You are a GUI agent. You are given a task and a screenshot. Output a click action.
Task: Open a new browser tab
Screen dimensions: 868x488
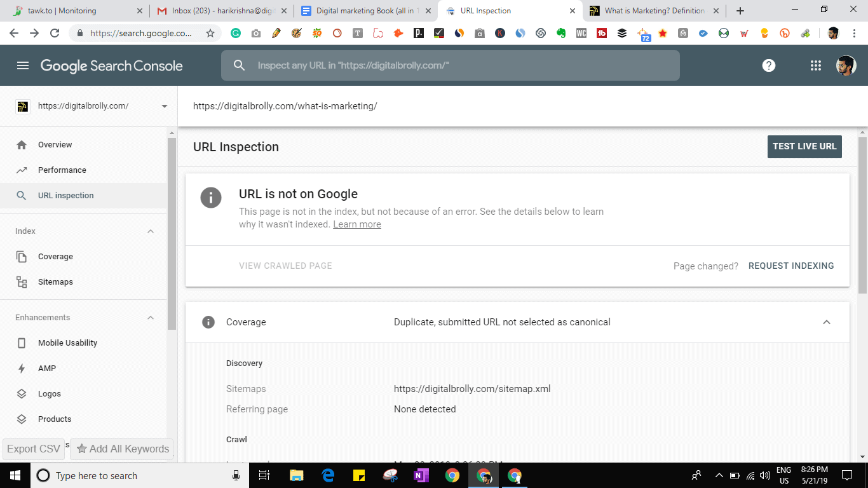[x=740, y=11]
